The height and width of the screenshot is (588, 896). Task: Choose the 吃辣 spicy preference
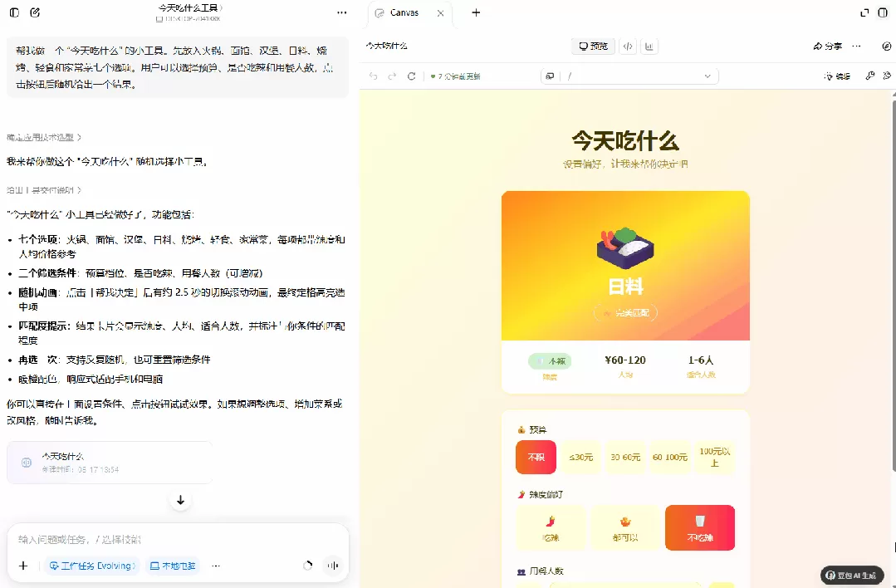tap(551, 528)
